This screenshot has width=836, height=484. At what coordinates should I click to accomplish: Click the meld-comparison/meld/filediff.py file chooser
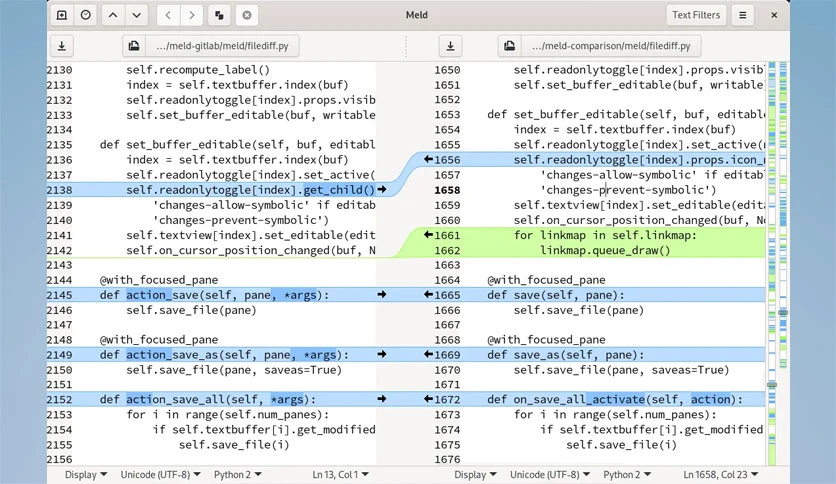coord(611,46)
